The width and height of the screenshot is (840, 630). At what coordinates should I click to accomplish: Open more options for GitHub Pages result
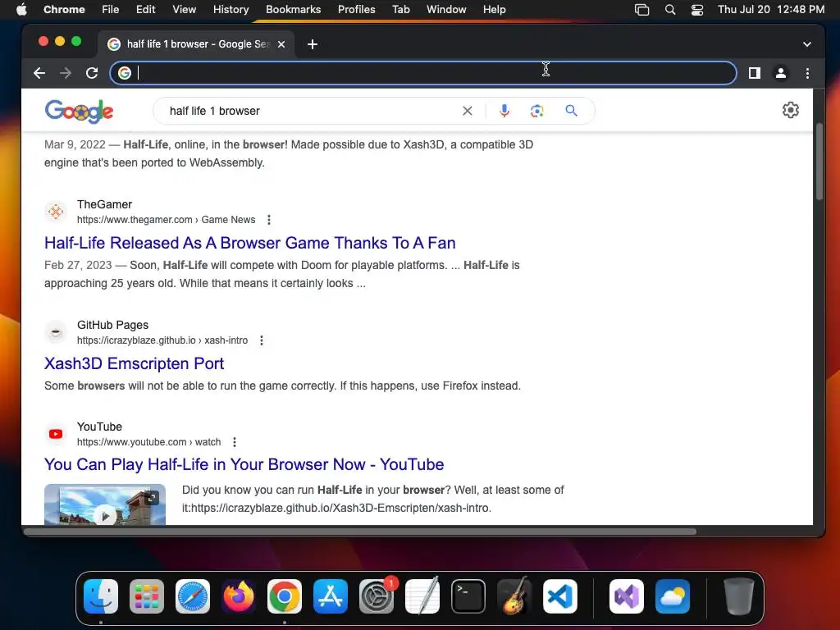pos(262,340)
